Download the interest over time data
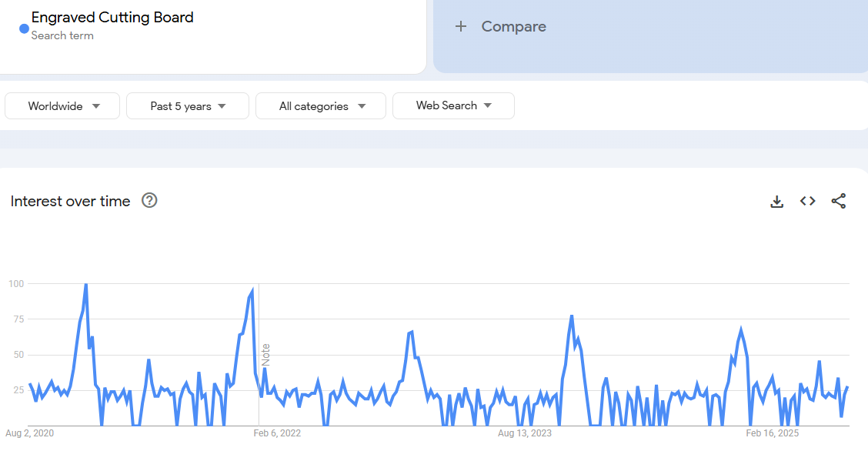The image size is (868, 451). [776, 202]
